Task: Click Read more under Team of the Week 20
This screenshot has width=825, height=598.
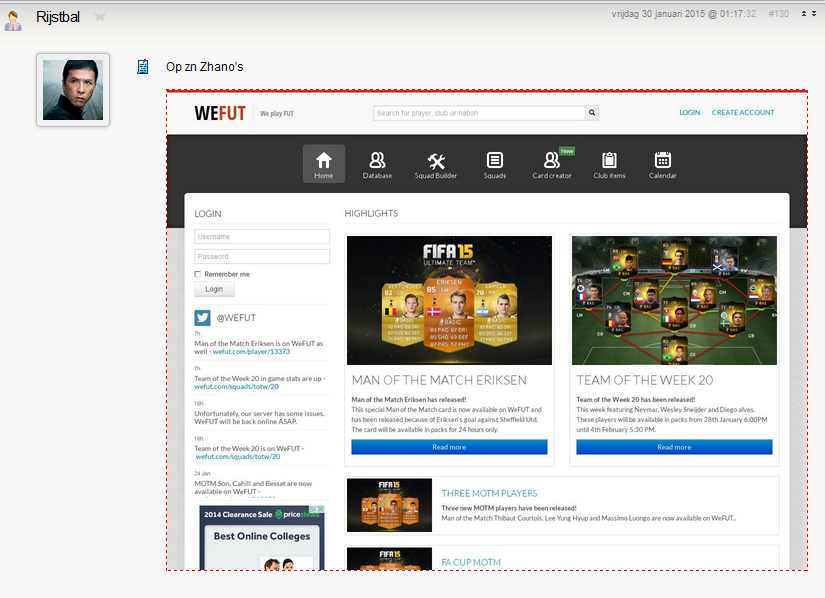Action: [674, 447]
